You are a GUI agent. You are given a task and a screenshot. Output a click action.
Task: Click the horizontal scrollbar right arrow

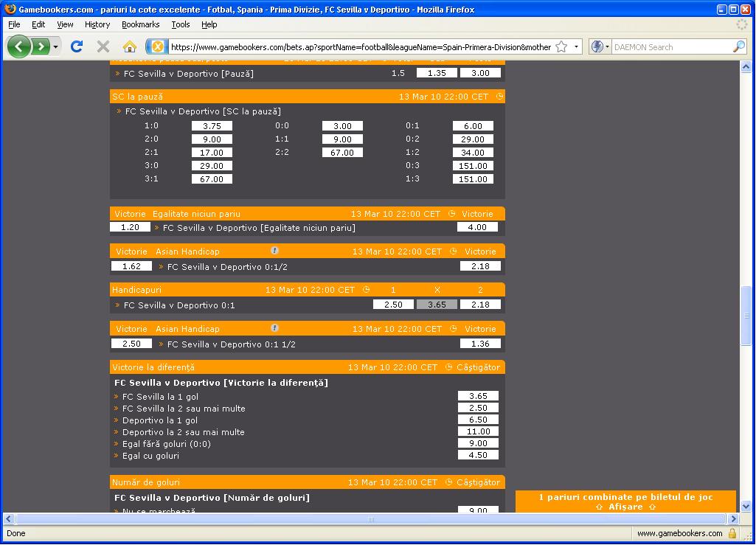pos(733,519)
